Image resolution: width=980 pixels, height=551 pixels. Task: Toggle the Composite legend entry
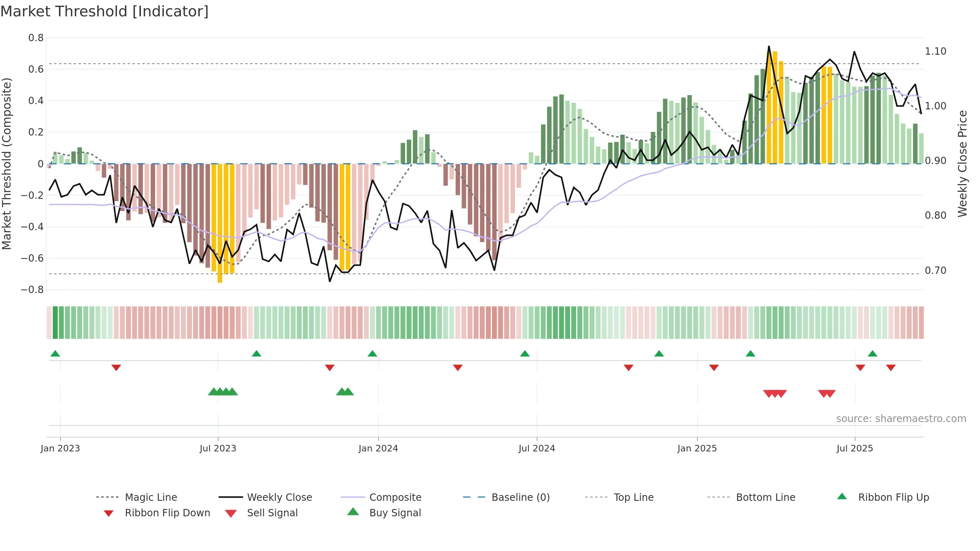tap(381, 497)
